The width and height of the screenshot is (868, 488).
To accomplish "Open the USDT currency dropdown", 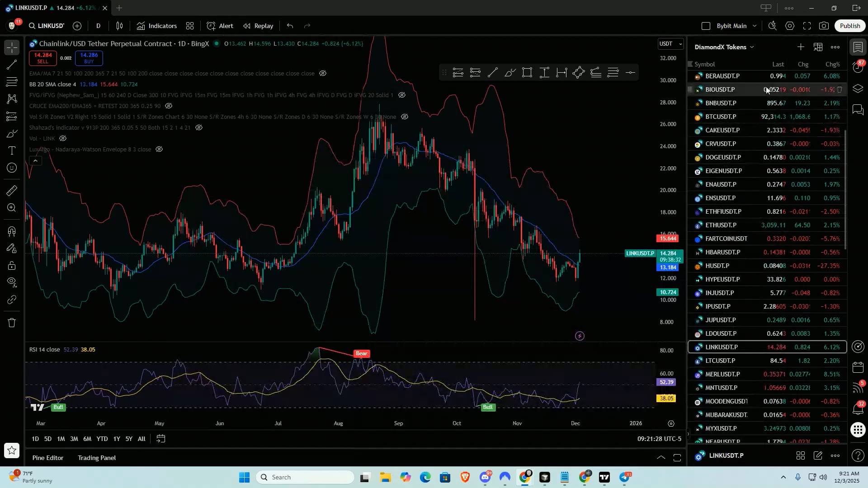I will pos(670,44).
